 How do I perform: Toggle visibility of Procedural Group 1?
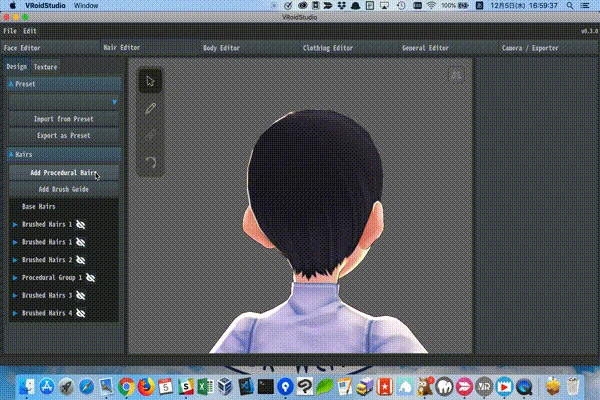[90, 278]
